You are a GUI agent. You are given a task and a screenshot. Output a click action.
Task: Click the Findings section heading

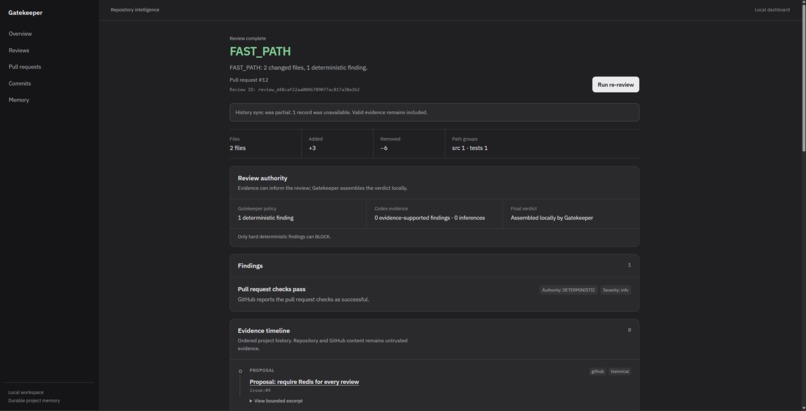click(250, 266)
